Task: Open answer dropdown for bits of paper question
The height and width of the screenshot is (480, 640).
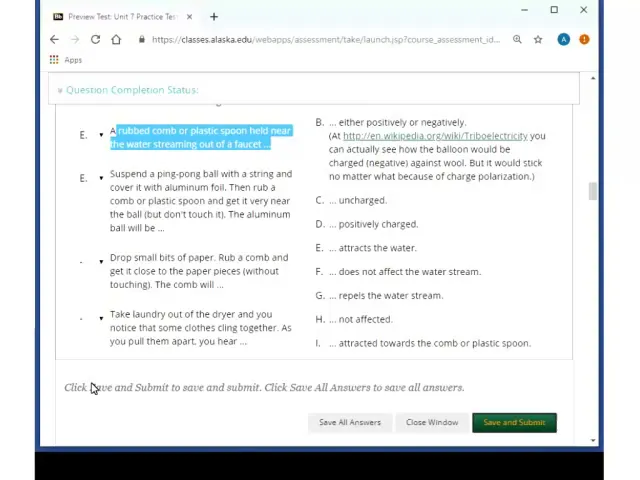Action: point(101,262)
